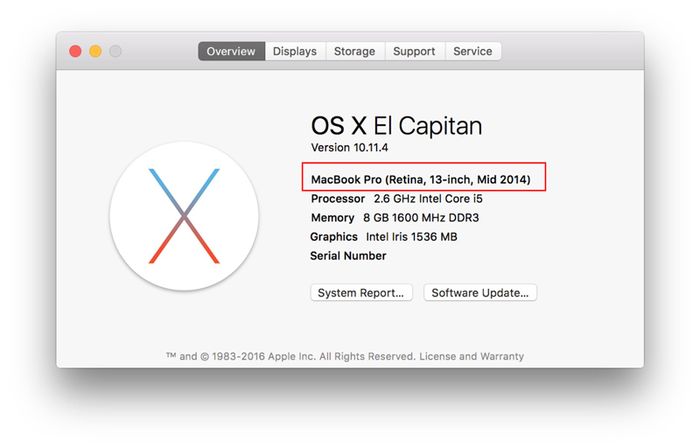Click the greyed-out zoom window button
The image size is (700, 448).
(116, 51)
